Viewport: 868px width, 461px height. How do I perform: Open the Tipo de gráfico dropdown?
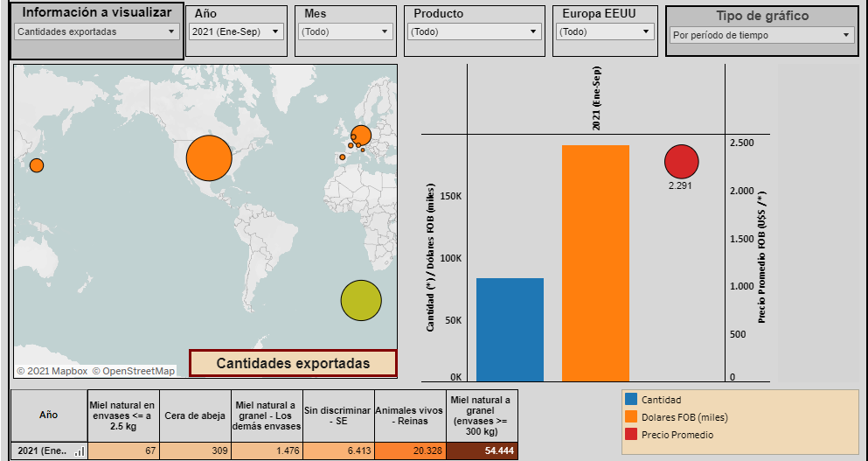(x=760, y=36)
